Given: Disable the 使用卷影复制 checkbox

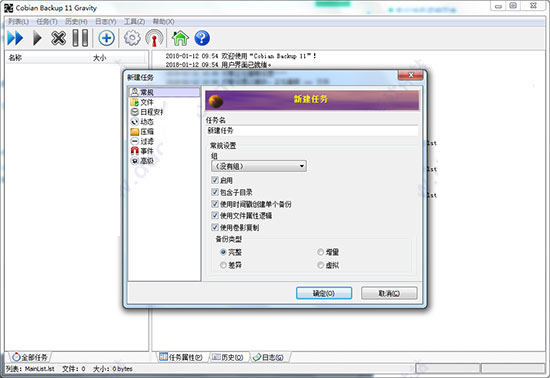Looking at the screenshot, I should 215,227.
